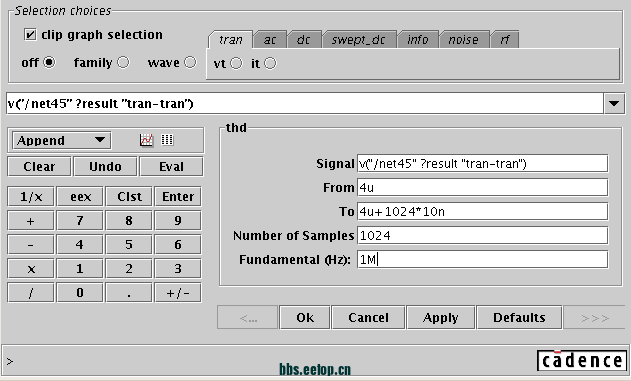Switch to the info tab
This screenshot has width=631, height=381.
pos(418,39)
